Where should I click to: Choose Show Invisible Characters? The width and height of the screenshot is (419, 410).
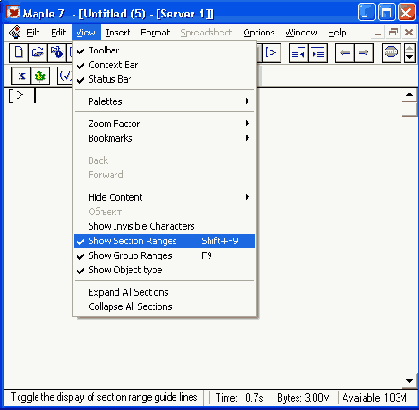pos(164,226)
